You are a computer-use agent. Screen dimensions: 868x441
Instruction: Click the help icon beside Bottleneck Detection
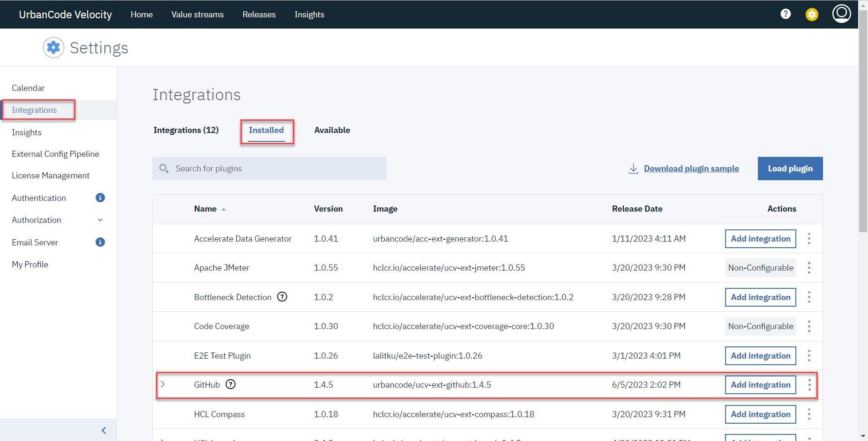[x=282, y=297]
